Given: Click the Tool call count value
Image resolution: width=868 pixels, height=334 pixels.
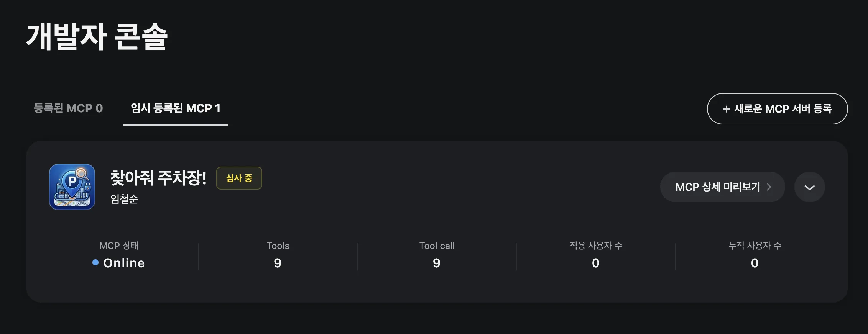Looking at the screenshot, I should click(437, 263).
